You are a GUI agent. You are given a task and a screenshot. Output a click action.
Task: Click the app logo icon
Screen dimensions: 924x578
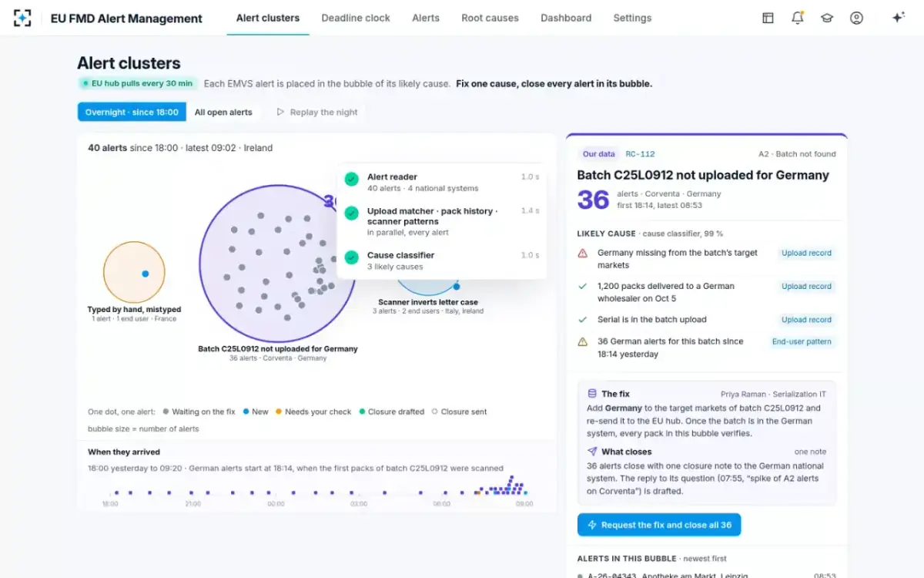[22, 18]
